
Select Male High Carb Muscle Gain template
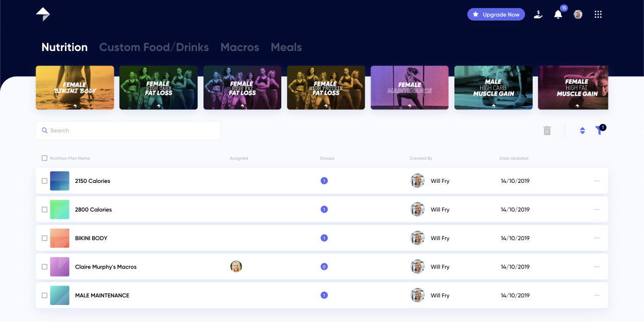494,88
